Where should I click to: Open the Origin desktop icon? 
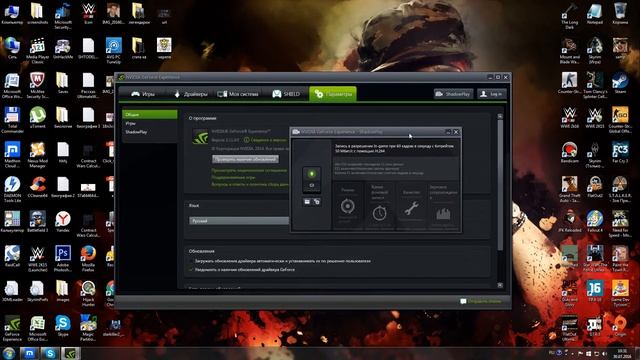[x=620, y=326]
